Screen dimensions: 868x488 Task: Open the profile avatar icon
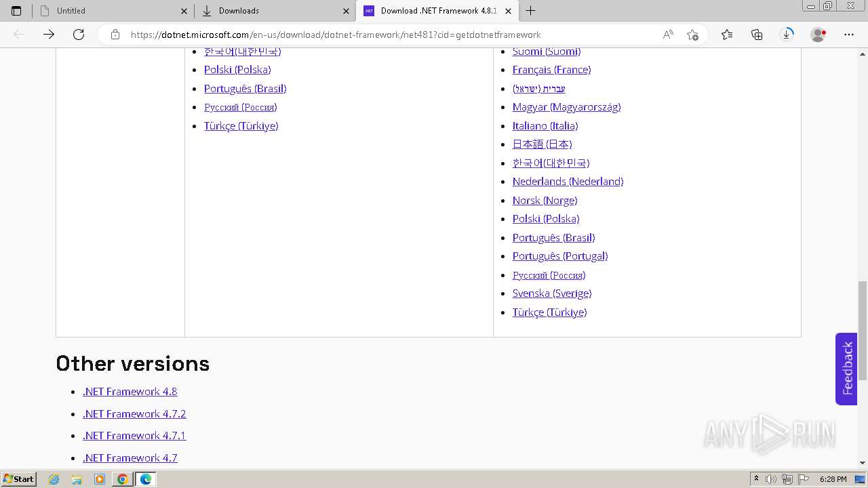818,35
